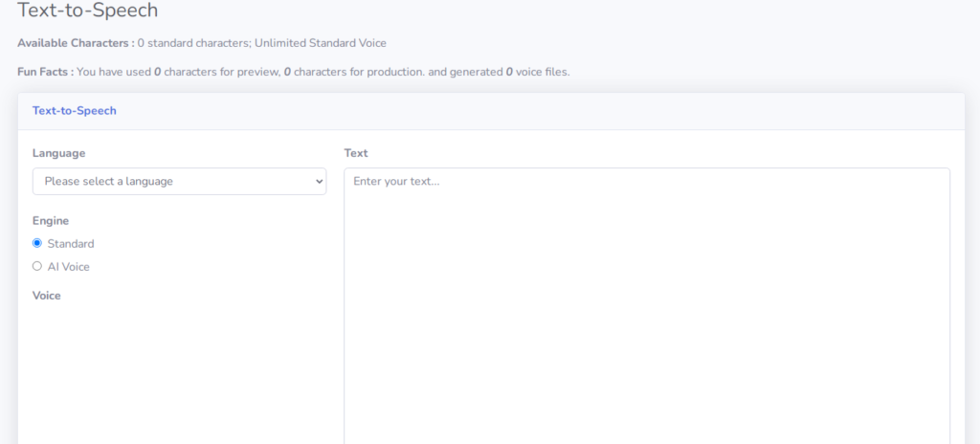Click the "Voice" section label
The image size is (980, 444).
point(47,296)
